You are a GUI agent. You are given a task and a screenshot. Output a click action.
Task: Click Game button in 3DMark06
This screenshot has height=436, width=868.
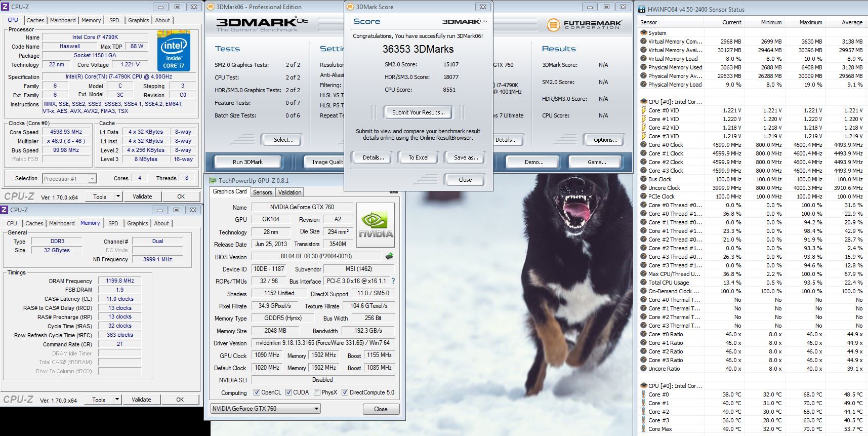[x=596, y=162]
